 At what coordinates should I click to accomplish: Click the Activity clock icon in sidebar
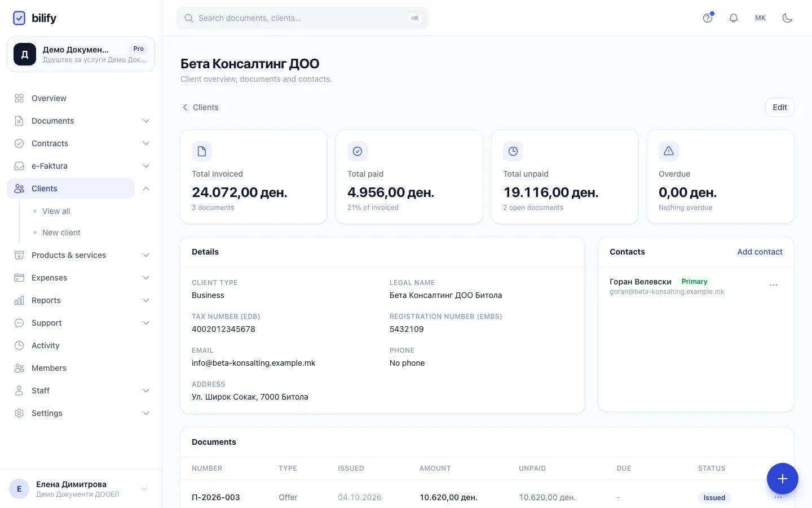[x=19, y=345]
